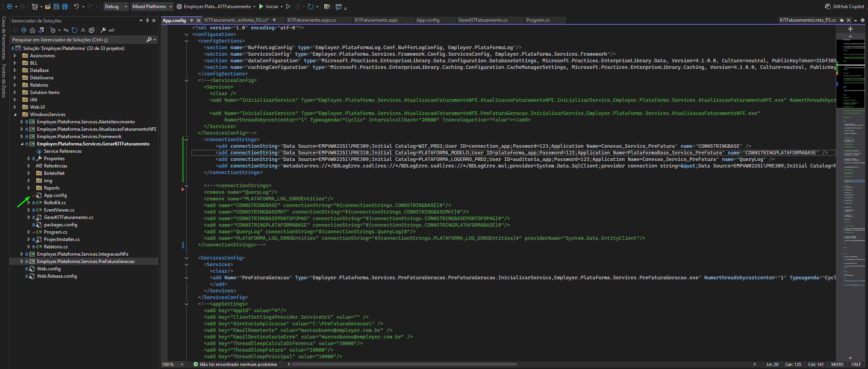Open the tab settings gear icon
The image size is (868, 369).
click(863, 20)
